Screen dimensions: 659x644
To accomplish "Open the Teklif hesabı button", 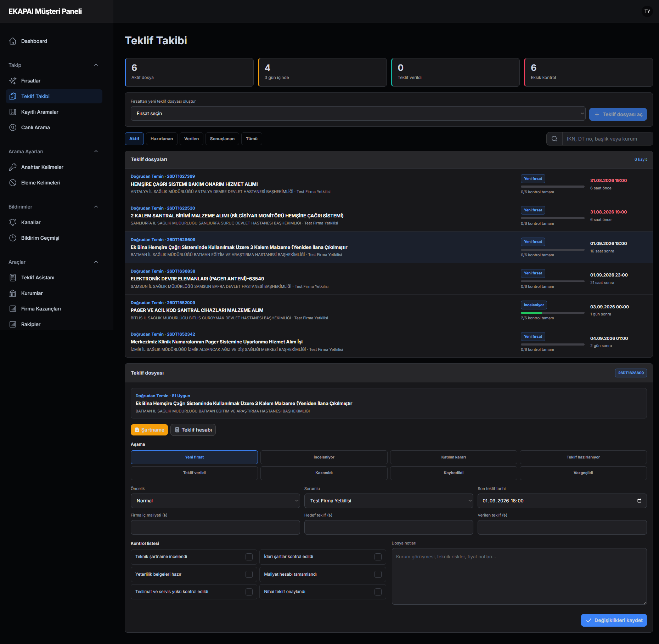I will click(193, 430).
